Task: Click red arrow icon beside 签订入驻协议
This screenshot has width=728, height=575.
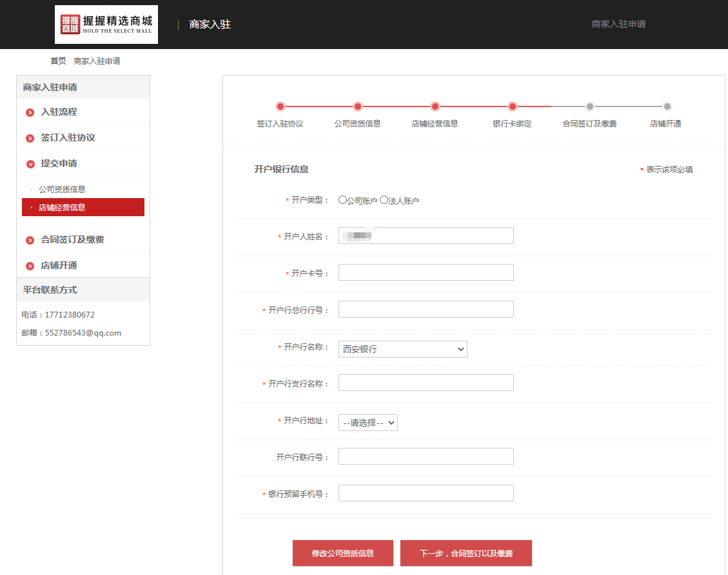Action: click(30, 138)
